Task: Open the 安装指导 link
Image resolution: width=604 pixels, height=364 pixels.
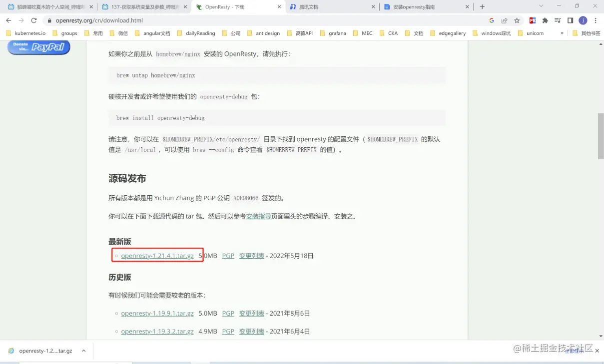Action: [259, 216]
